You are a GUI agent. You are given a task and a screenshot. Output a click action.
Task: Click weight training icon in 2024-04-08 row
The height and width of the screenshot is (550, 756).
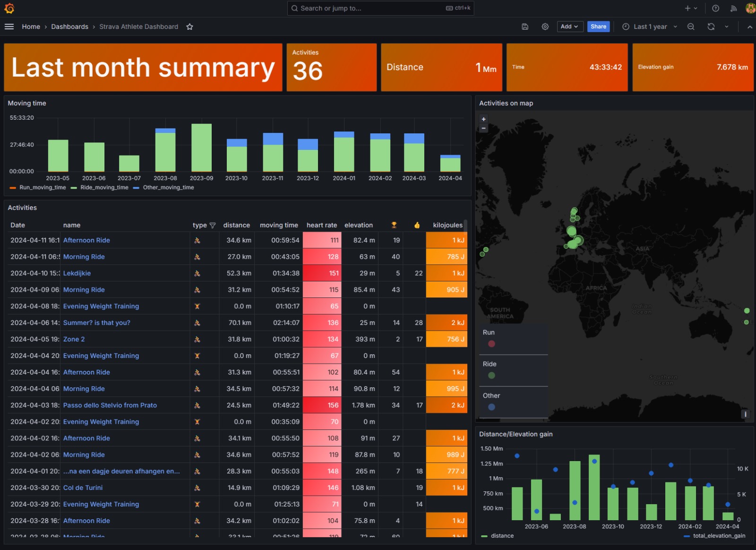click(x=197, y=306)
